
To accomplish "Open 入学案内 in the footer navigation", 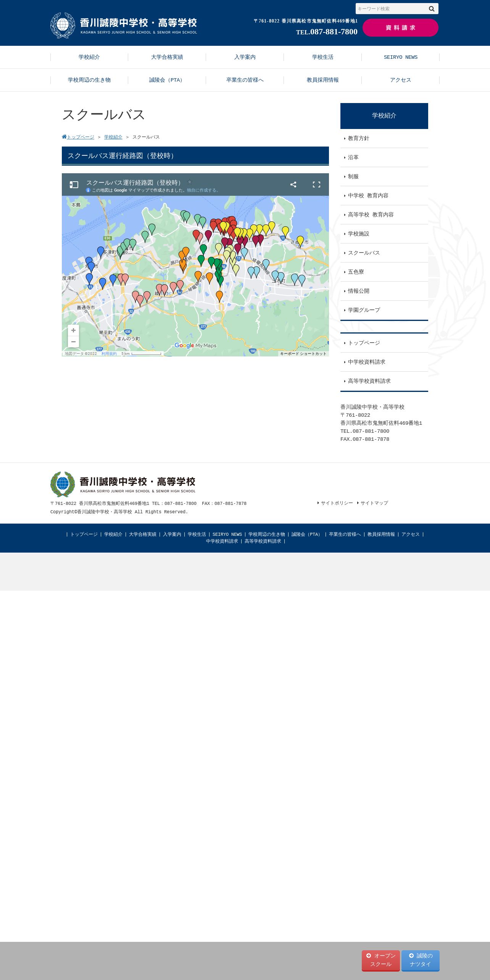I will pos(172,534).
